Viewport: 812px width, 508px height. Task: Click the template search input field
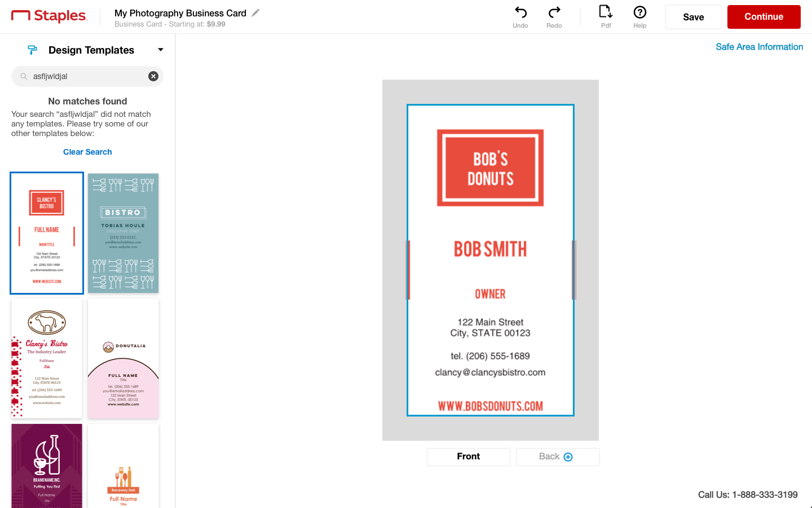tap(87, 76)
